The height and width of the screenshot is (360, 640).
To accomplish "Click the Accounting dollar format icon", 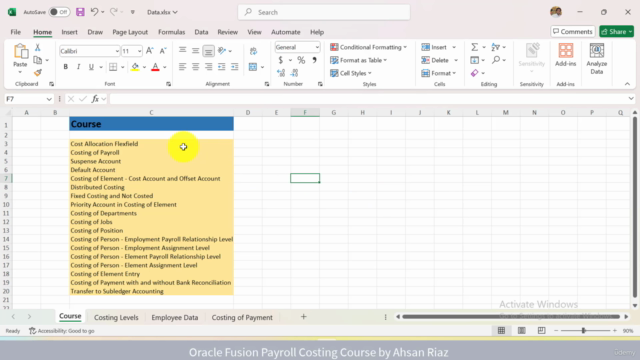I will click(281, 60).
